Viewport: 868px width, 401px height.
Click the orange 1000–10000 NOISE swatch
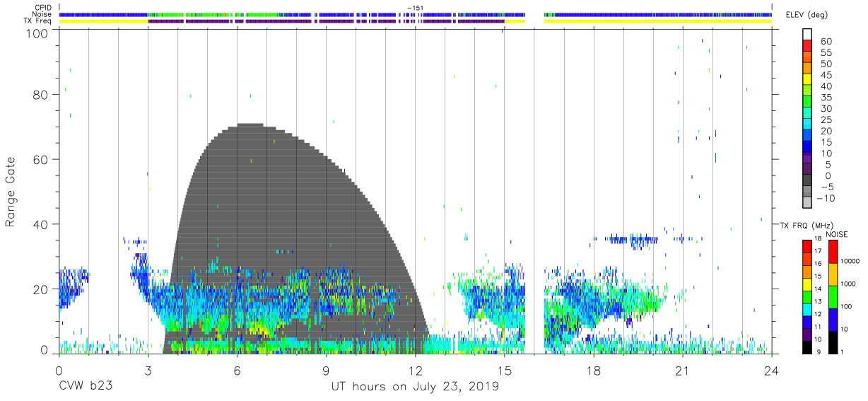[832, 274]
